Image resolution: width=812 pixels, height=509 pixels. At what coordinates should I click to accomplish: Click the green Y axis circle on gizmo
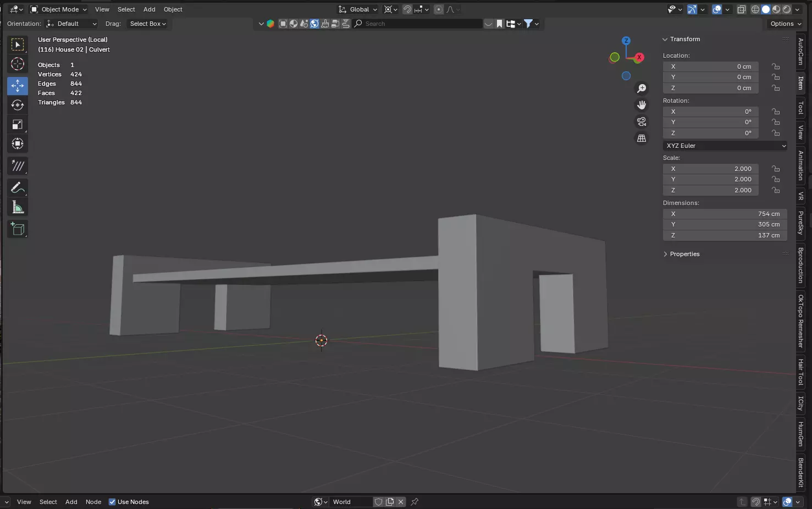click(x=615, y=57)
